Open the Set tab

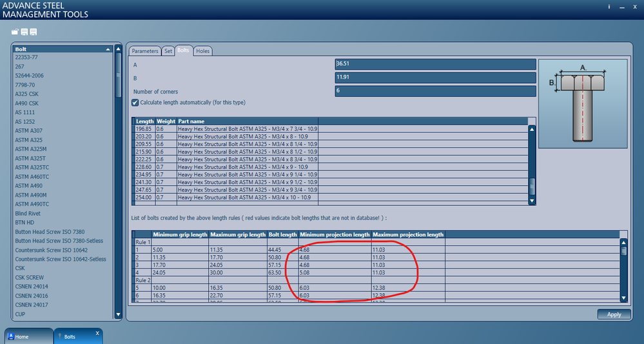168,51
